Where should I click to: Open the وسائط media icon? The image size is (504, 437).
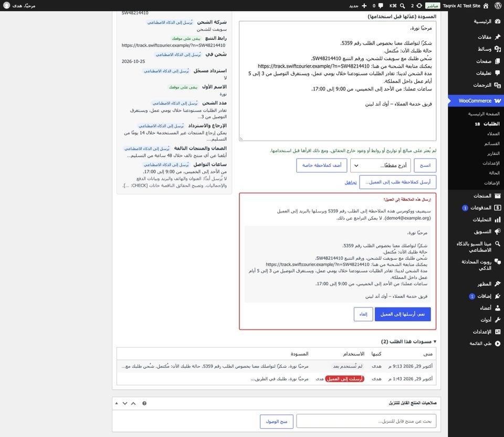[498, 49]
